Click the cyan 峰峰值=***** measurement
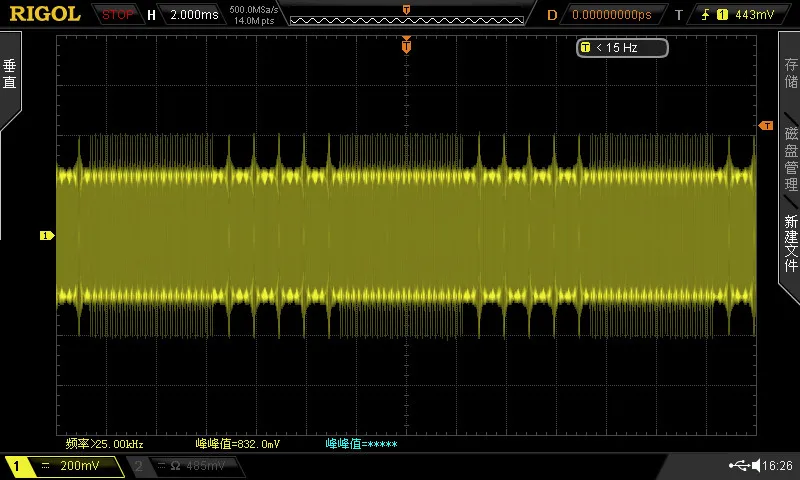 [x=361, y=444]
